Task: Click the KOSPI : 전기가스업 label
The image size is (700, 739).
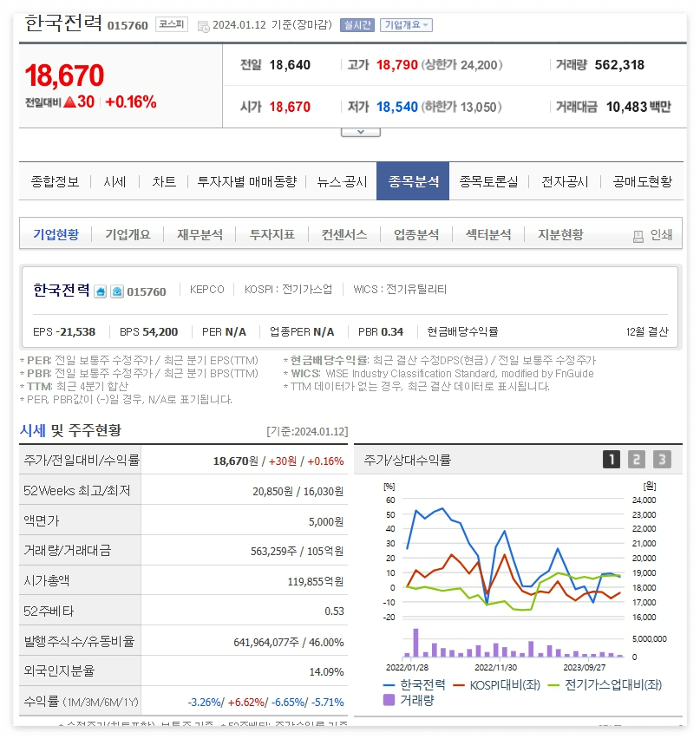Action: tap(288, 290)
